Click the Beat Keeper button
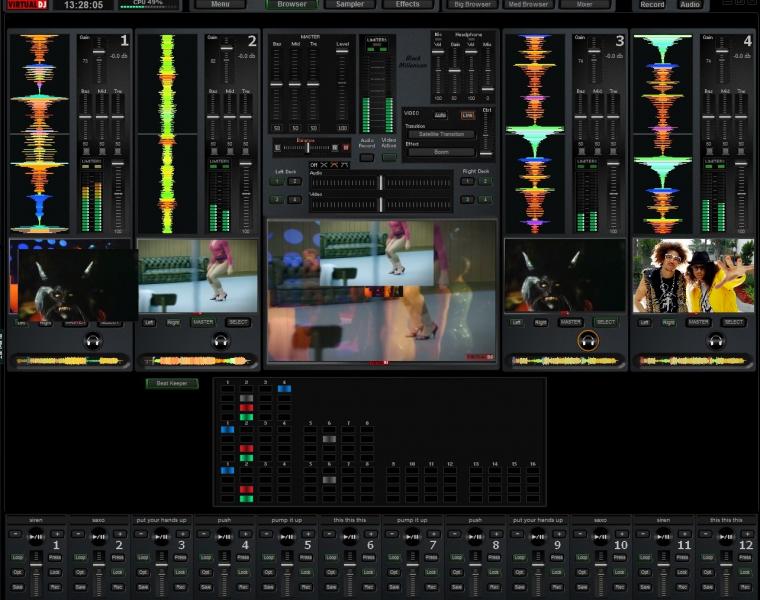760x600 pixels. [172, 383]
